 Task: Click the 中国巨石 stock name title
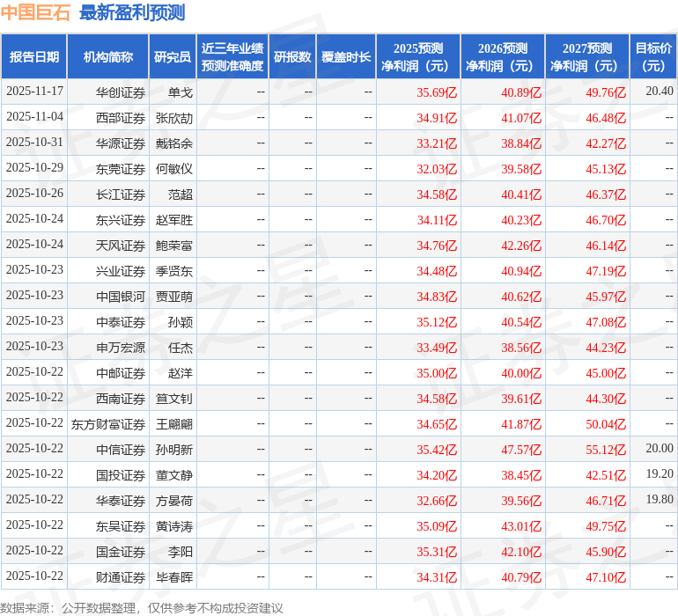pos(35,12)
